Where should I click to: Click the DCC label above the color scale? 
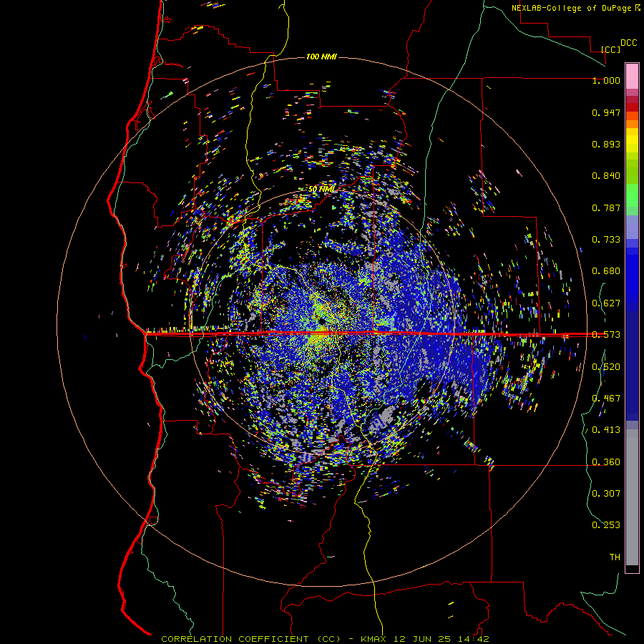[x=628, y=43]
